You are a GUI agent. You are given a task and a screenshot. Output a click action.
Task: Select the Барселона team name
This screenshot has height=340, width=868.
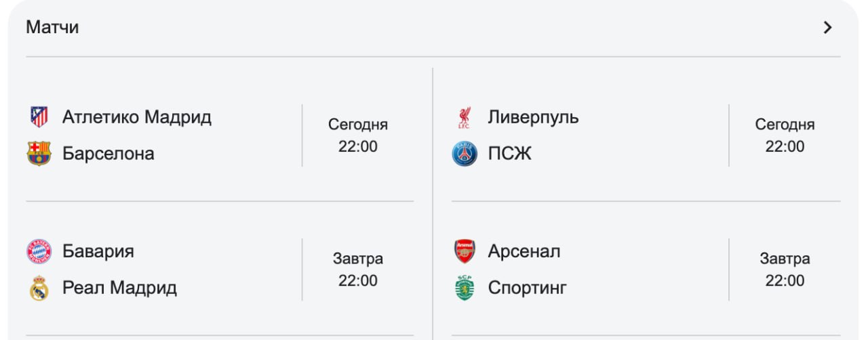coord(108,154)
